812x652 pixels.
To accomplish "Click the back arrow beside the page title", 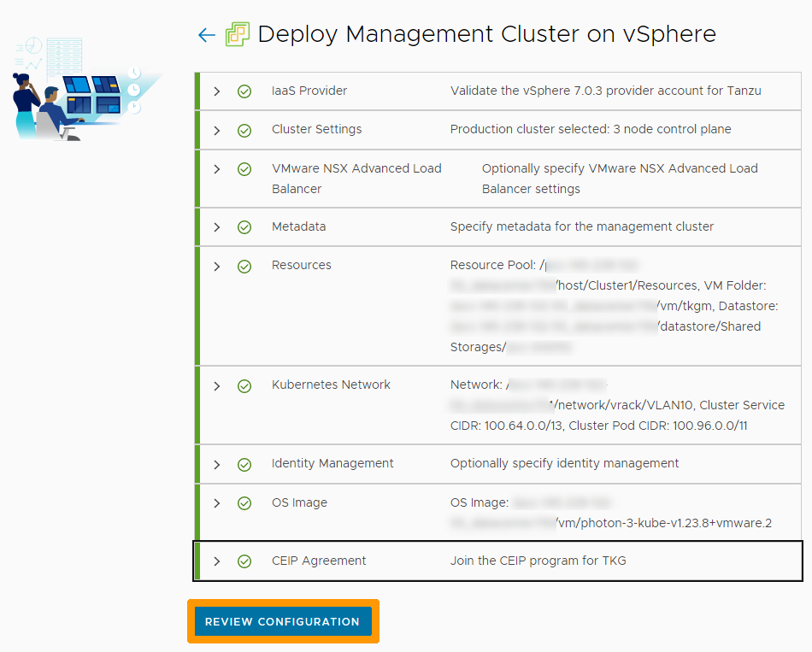I will [207, 35].
